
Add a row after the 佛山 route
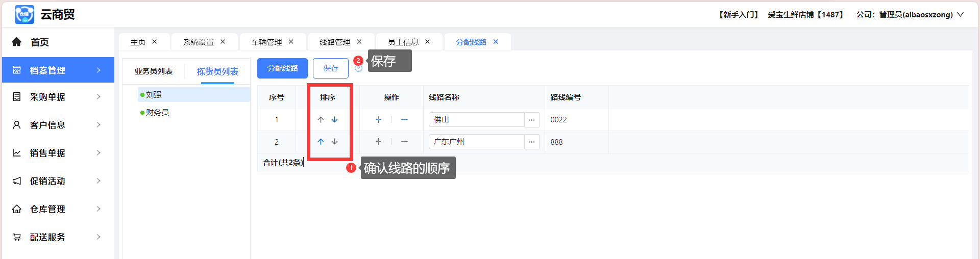(378, 119)
